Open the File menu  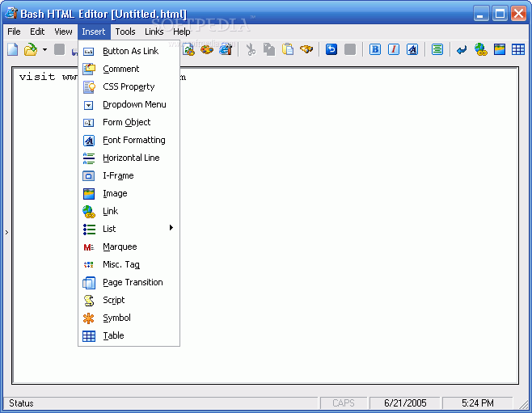(x=14, y=32)
